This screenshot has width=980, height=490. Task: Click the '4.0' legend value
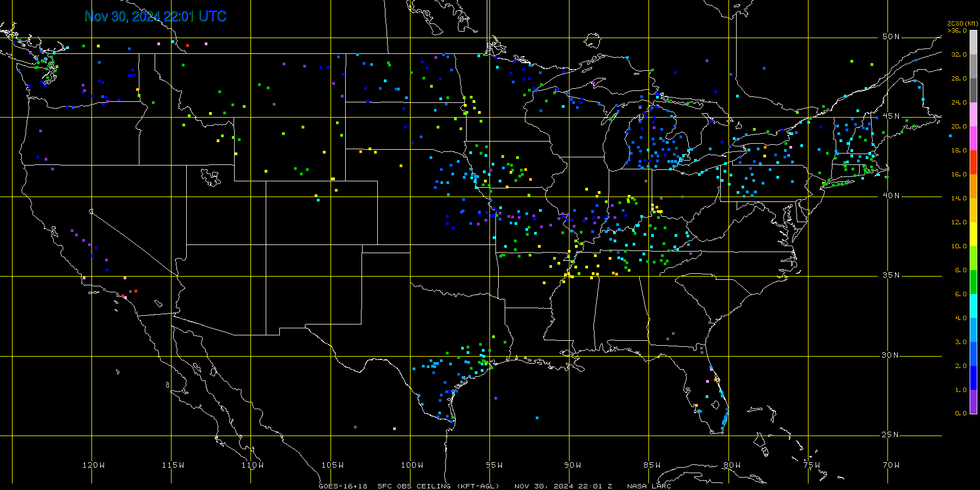pos(961,318)
